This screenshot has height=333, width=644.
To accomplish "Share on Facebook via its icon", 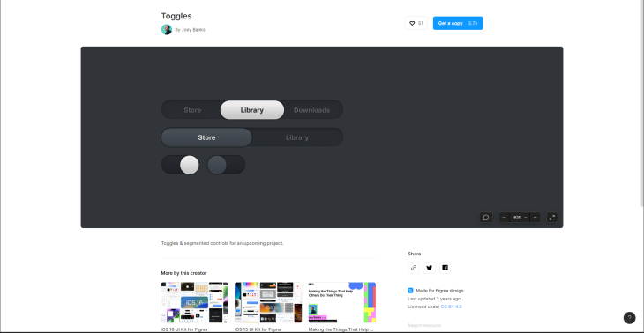I will coord(445,268).
